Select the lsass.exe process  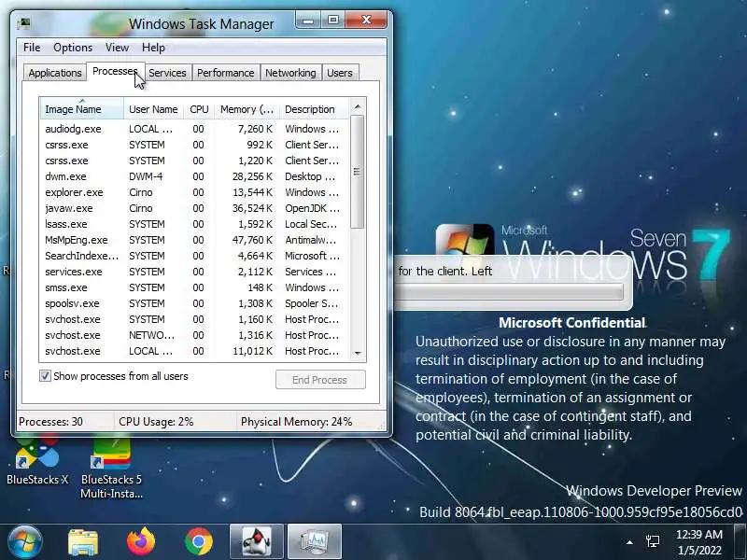point(194,224)
